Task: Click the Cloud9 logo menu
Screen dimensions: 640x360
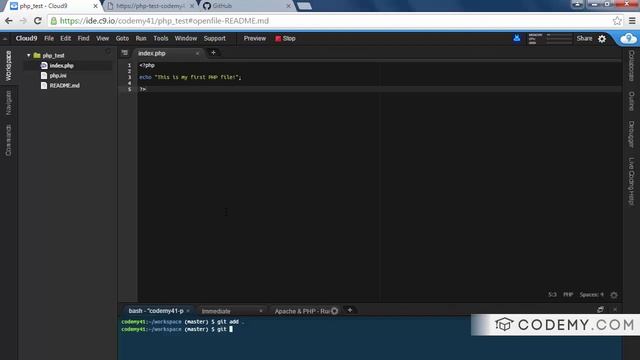Action: (x=26, y=38)
